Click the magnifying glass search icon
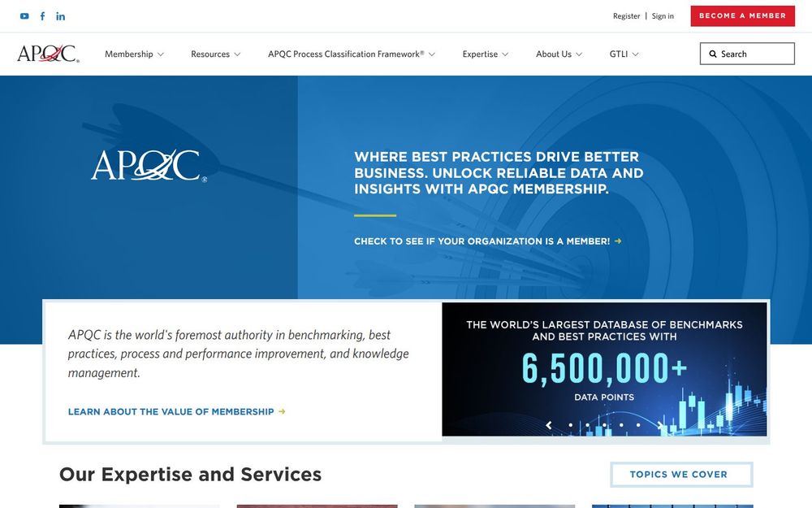812x508 pixels. [x=713, y=54]
